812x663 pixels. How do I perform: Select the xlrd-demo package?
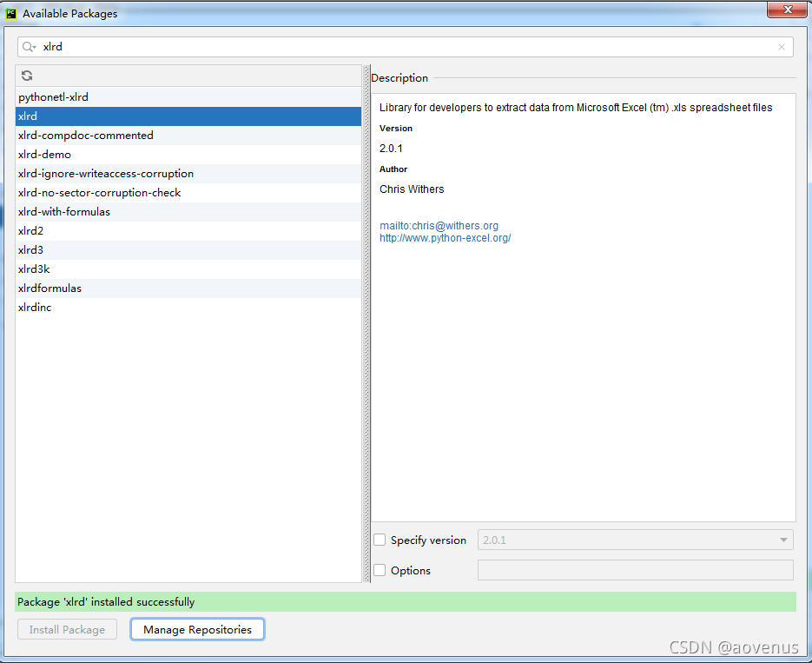[x=44, y=155]
